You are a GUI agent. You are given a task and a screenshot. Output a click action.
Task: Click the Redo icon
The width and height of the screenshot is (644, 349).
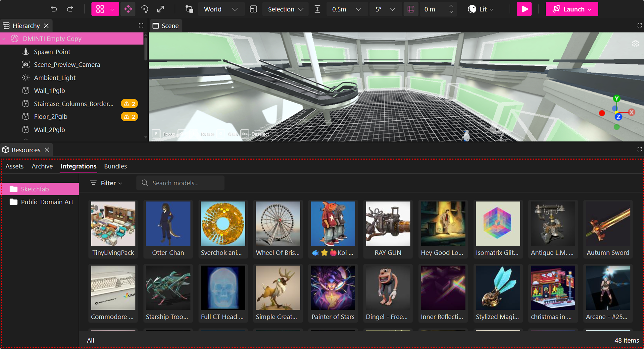[x=70, y=9]
